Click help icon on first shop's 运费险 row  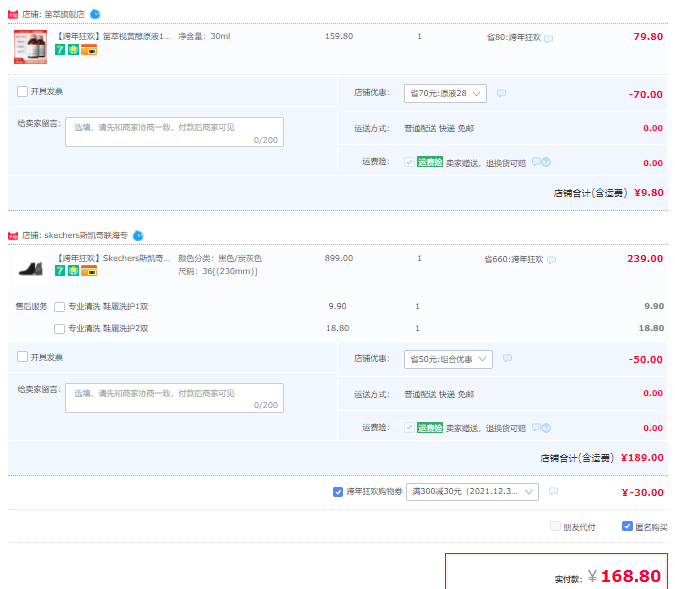[546, 162]
